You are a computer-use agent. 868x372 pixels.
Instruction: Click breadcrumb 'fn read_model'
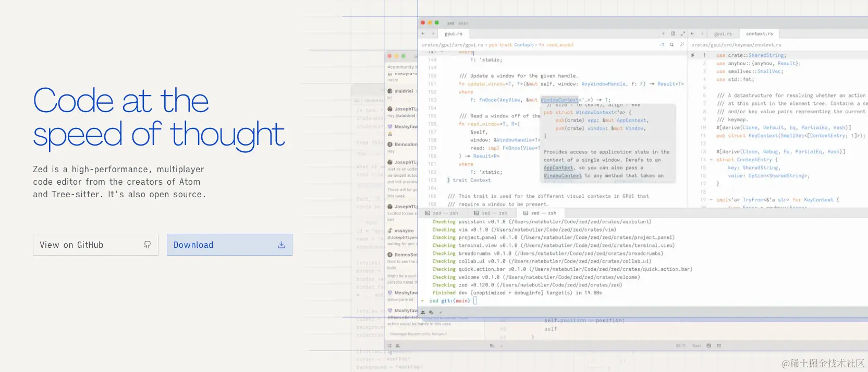pyautogui.click(x=556, y=45)
